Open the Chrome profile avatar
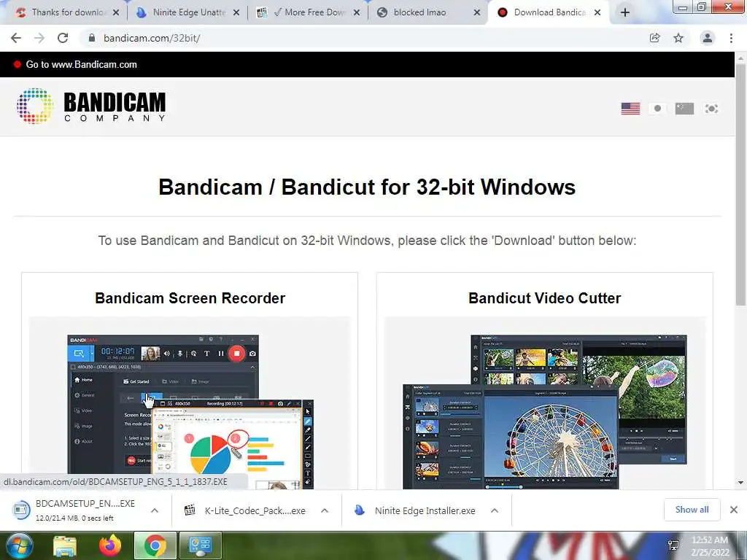The height and width of the screenshot is (560, 747). click(x=708, y=38)
